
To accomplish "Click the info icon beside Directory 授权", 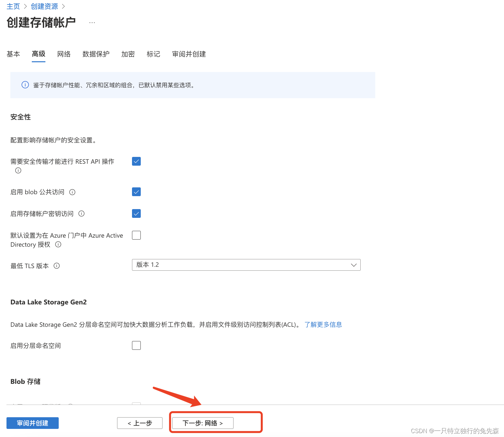I will pos(58,244).
